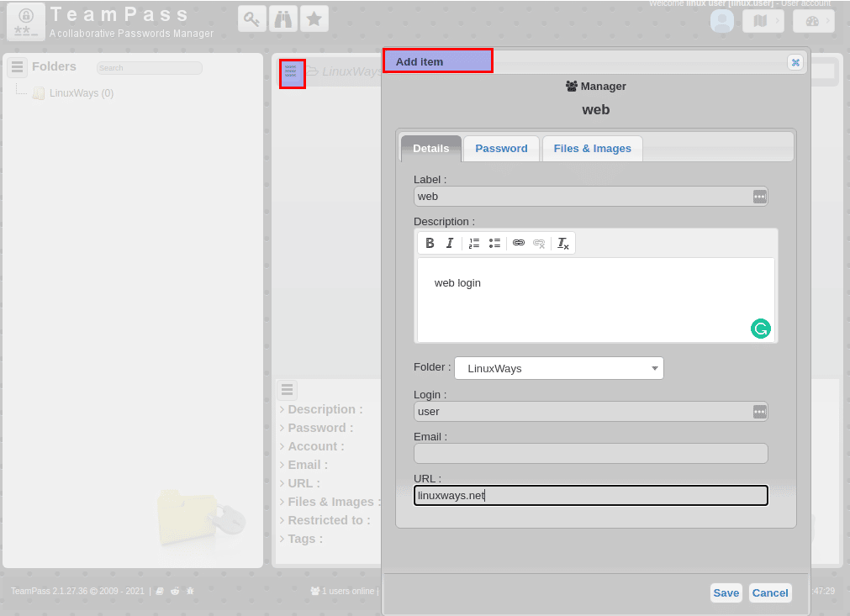
Task: Click the URL field with linuxways.net
Action: click(591, 496)
